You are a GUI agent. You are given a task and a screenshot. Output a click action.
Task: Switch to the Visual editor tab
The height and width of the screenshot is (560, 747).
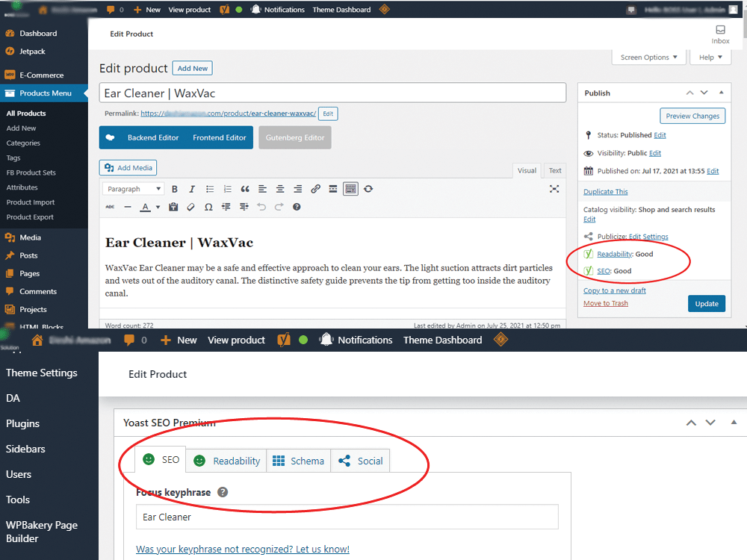(527, 170)
